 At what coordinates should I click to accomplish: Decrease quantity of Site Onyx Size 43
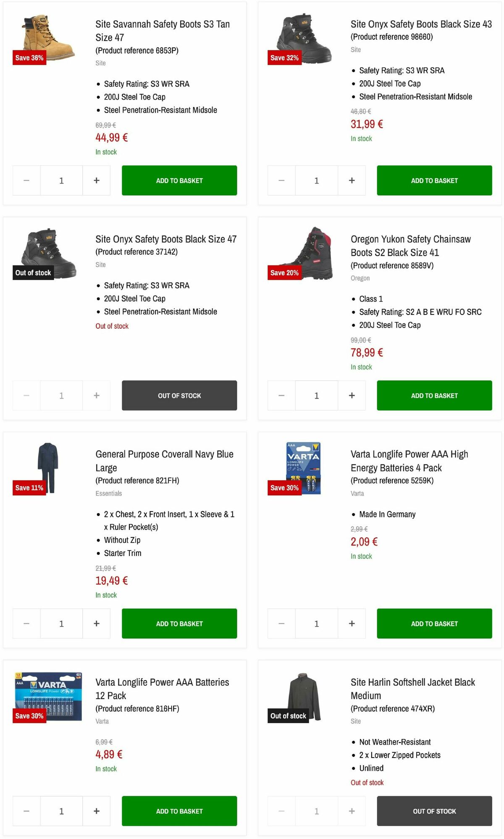pos(281,180)
